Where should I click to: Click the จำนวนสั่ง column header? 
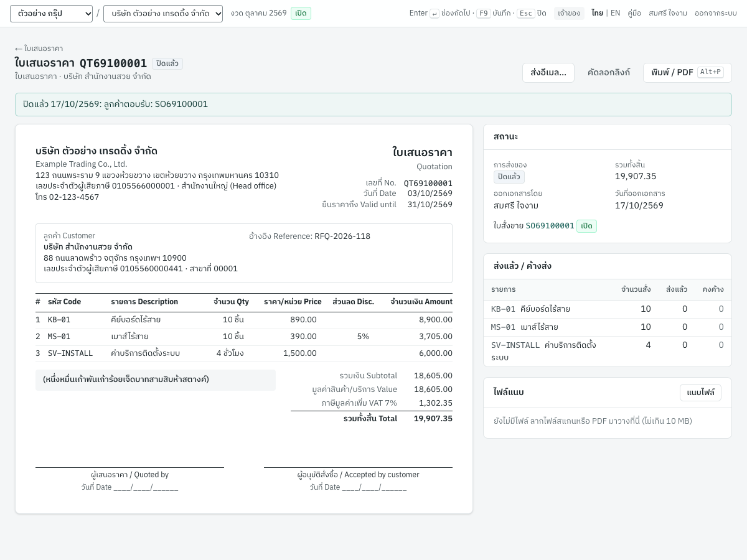coord(636,289)
